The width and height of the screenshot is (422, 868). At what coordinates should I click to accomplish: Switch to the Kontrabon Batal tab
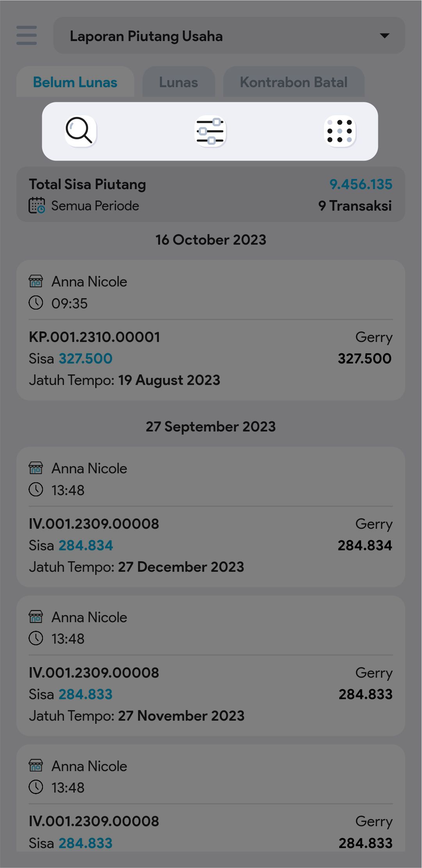[x=294, y=82]
